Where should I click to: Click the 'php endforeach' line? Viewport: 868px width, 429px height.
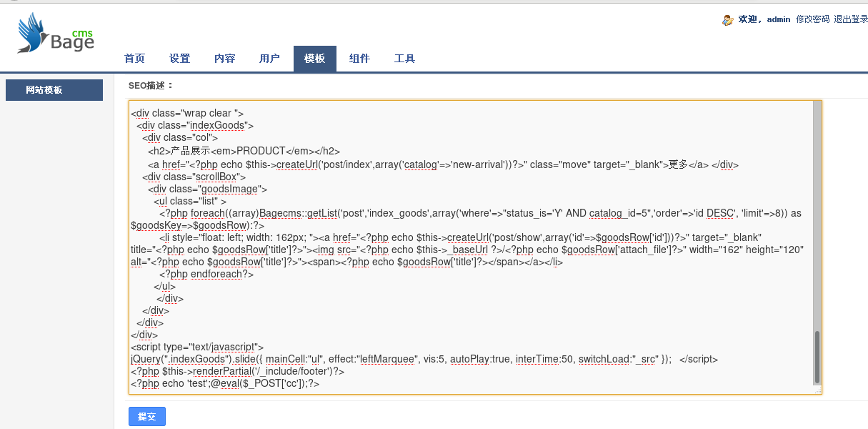pyautogui.click(x=206, y=274)
